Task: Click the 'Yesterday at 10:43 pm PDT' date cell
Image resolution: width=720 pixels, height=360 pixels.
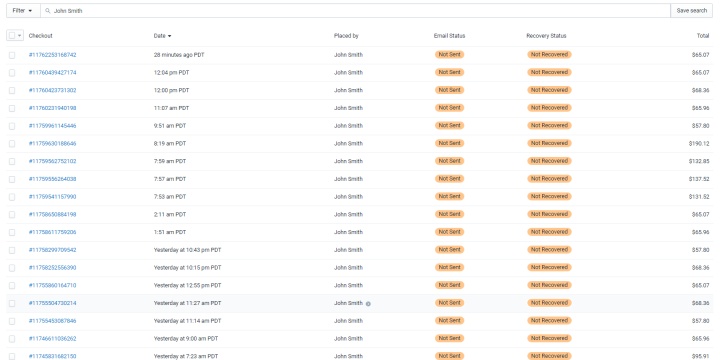Action: [187, 250]
